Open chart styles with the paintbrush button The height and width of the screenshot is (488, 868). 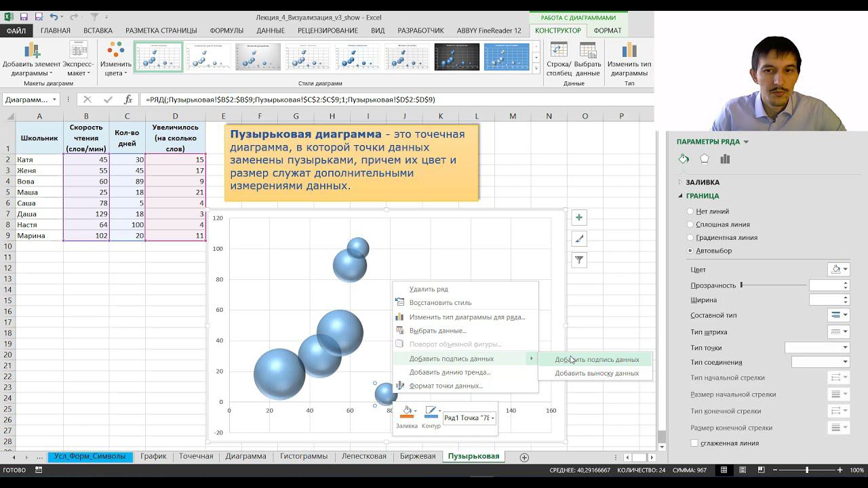(x=579, y=239)
